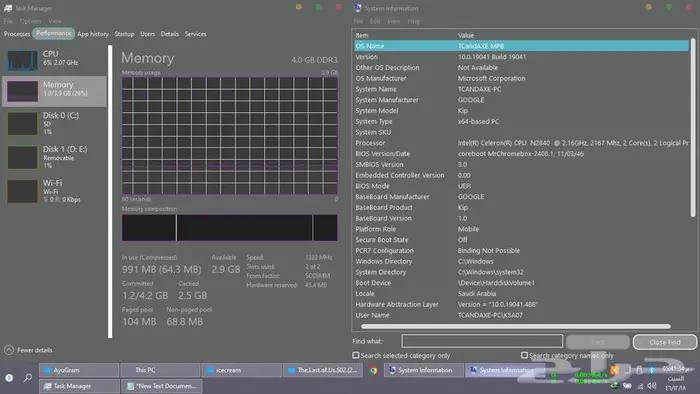The width and height of the screenshot is (700, 394).
Task: Click the volume speaker icon in system tray
Action: click(652, 386)
